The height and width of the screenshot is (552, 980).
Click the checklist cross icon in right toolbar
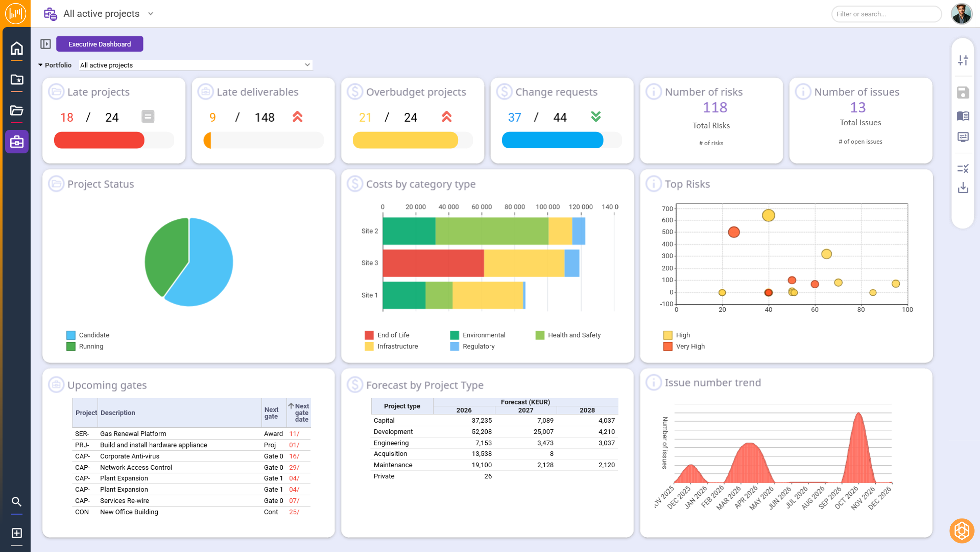pos(963,168)
